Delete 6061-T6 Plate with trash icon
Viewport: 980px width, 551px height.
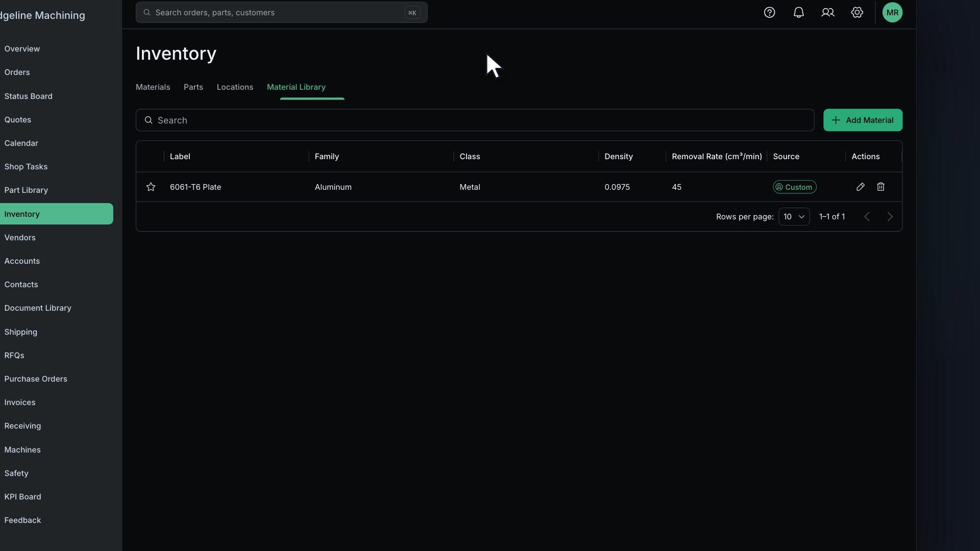click(880, 187)
